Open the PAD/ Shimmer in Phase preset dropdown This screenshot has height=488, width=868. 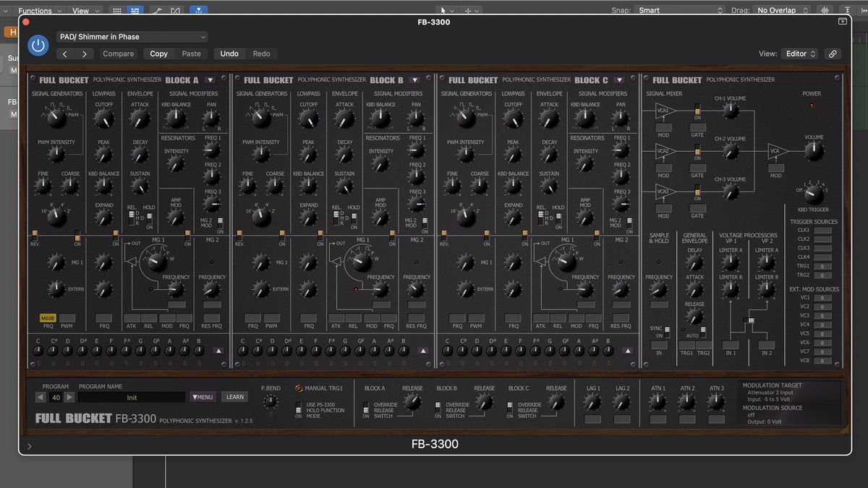coord(132,36)
